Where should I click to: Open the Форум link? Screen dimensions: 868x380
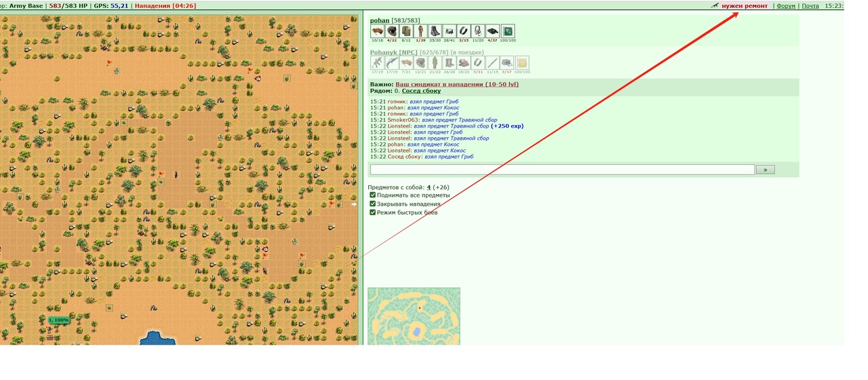click(x=786, y=5)
